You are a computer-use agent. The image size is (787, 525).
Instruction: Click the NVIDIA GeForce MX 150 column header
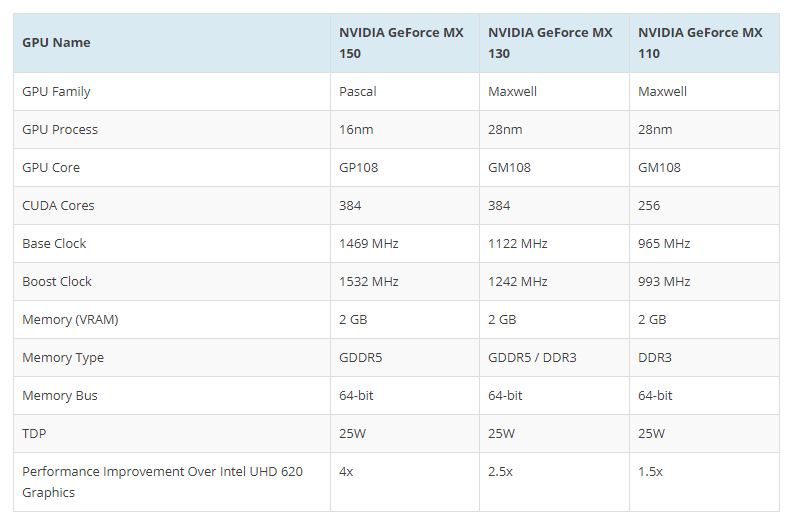(400, 42)
